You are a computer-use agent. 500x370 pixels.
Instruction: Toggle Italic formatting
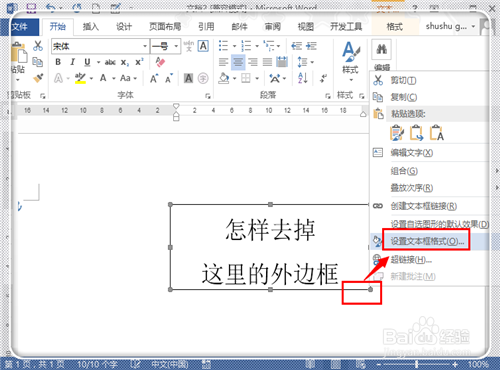(73, 62)
